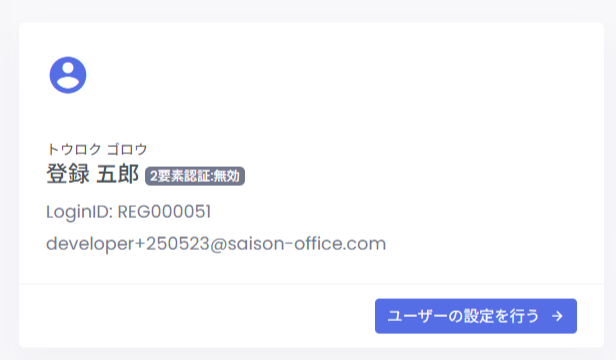Click the saison-office.com email domain
Image resolution: width=616 pixels, height=360 pixels.
pos(307,244)
